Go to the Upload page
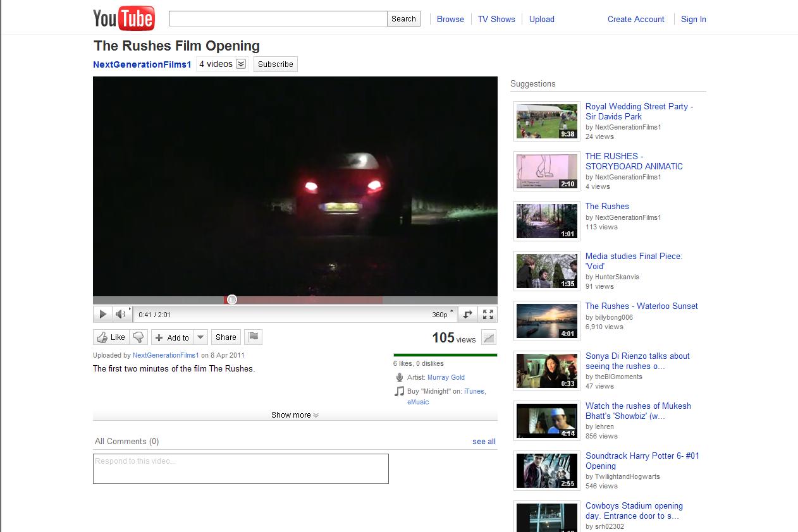 (x=542, y=19)
